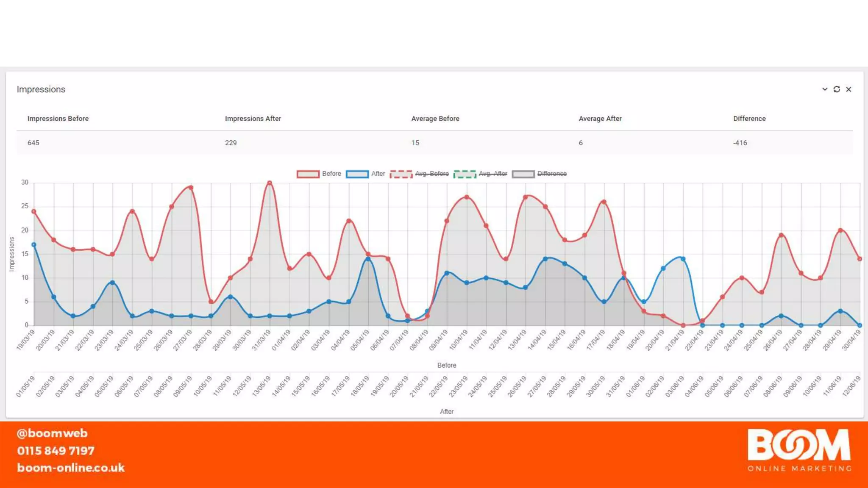Enable the Avg. Before legend item
This screenshot has width=868, height=488.
click(x=431, y=174)
